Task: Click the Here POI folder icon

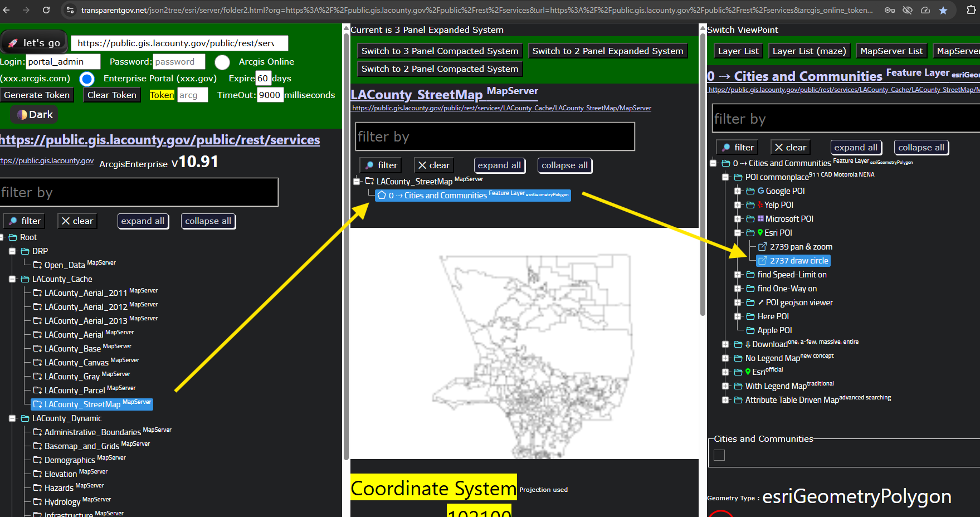Action: (750, 316)
